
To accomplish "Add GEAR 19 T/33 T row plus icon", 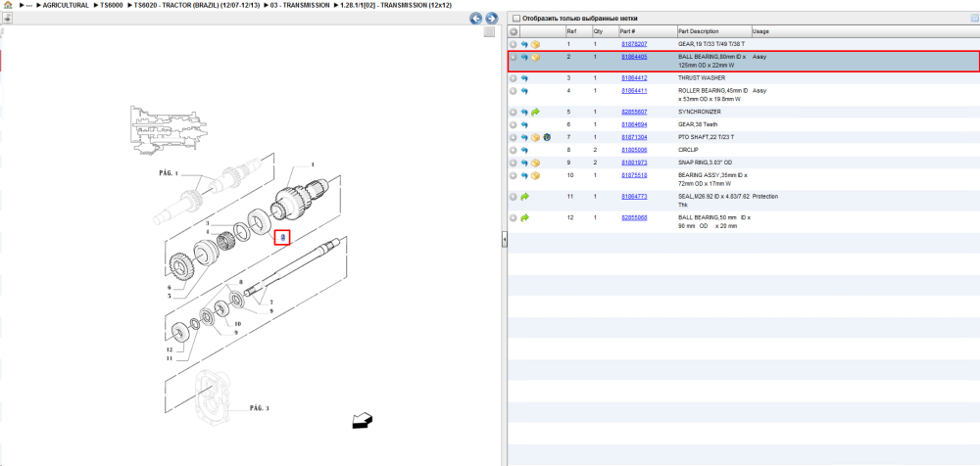I will [x=514, y=44].
